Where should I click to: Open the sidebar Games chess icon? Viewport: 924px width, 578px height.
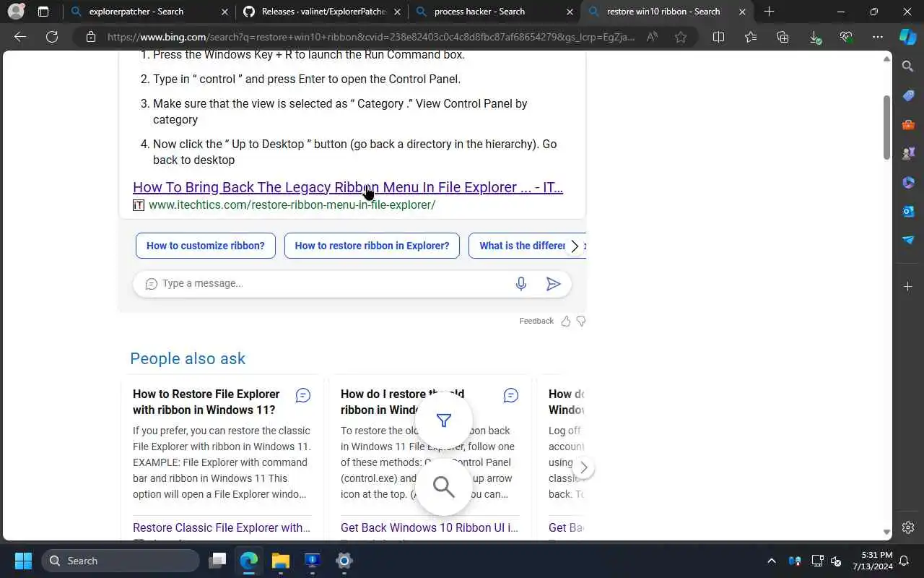[908, 153]
